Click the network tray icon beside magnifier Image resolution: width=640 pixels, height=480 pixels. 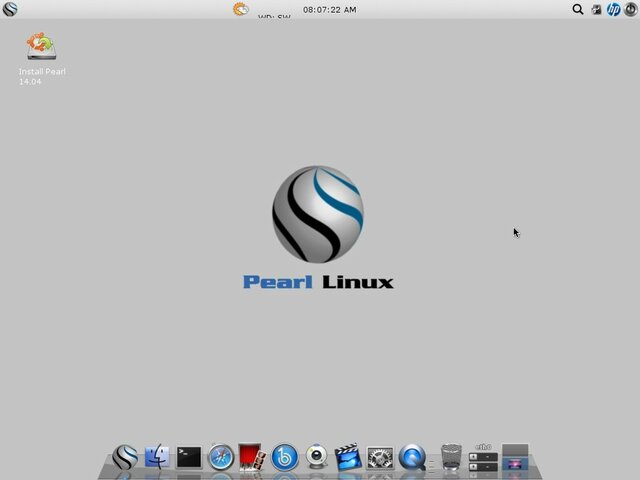pos(596,9)
